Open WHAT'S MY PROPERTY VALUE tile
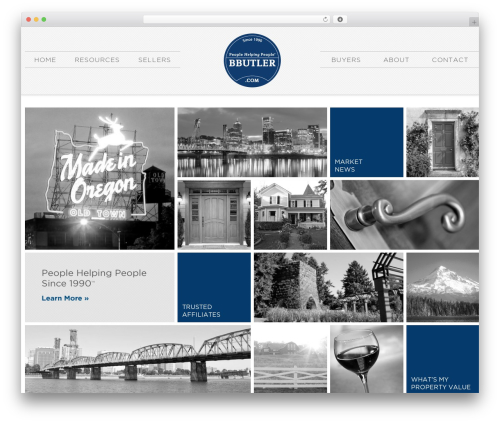 [x=443, y=359]
